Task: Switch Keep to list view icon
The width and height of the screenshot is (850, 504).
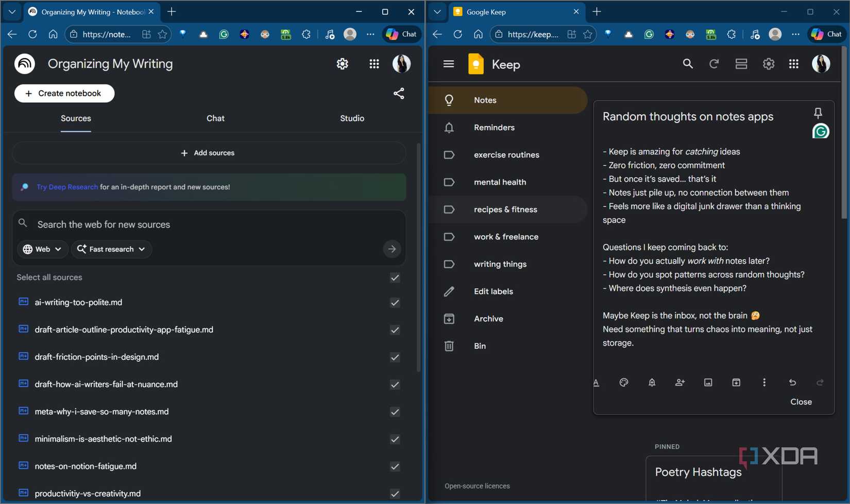Action: 741,64
